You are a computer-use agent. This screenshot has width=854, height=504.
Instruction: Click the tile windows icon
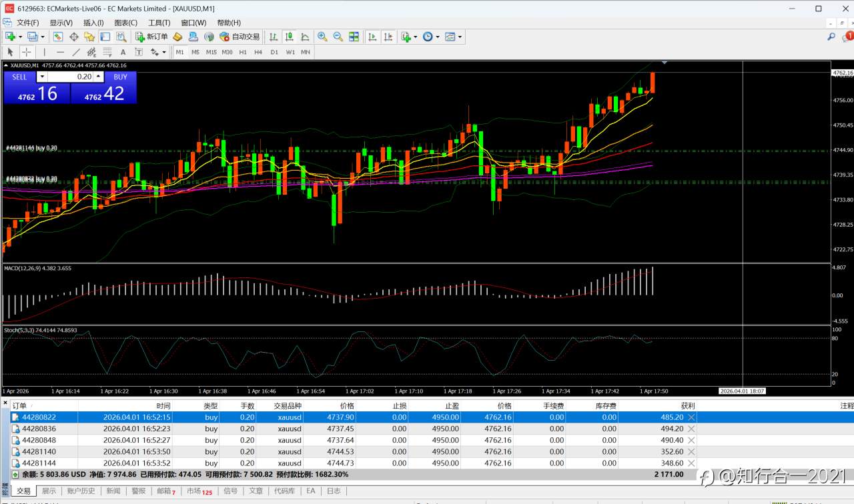[x=354, y=37]
